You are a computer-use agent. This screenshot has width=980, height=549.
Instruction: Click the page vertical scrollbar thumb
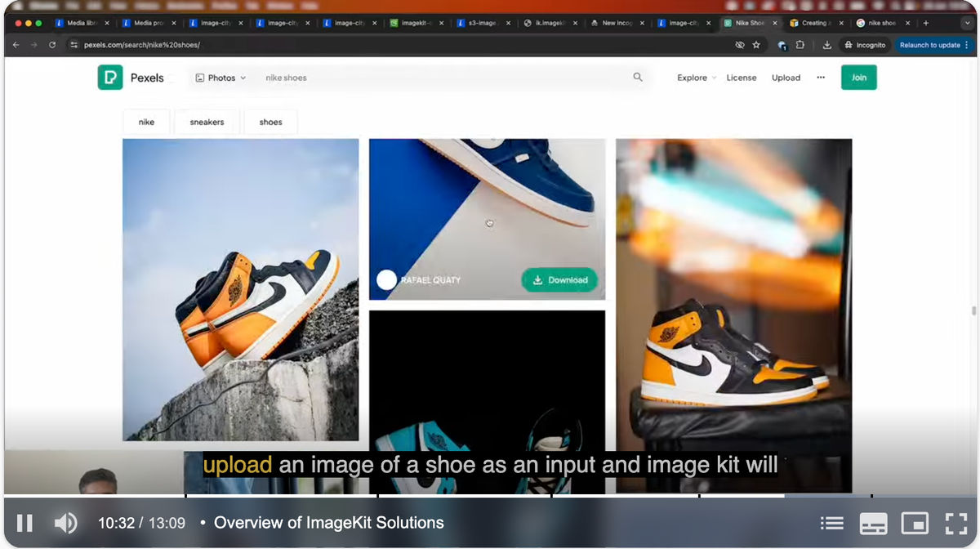tap(973, 311)
